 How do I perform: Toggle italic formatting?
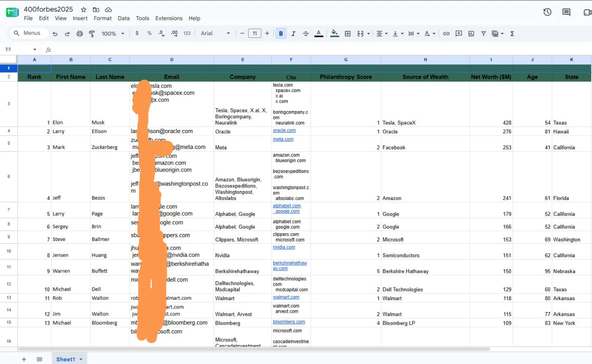point(293,33)
